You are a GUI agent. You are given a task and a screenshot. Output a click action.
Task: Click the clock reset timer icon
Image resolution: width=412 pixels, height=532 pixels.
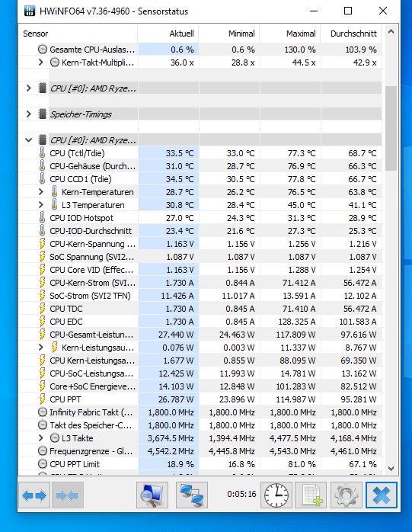pos(276,495)
